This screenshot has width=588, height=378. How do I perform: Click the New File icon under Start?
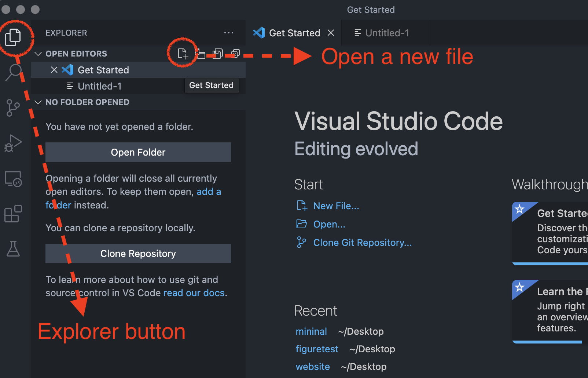tap(302, 206)
